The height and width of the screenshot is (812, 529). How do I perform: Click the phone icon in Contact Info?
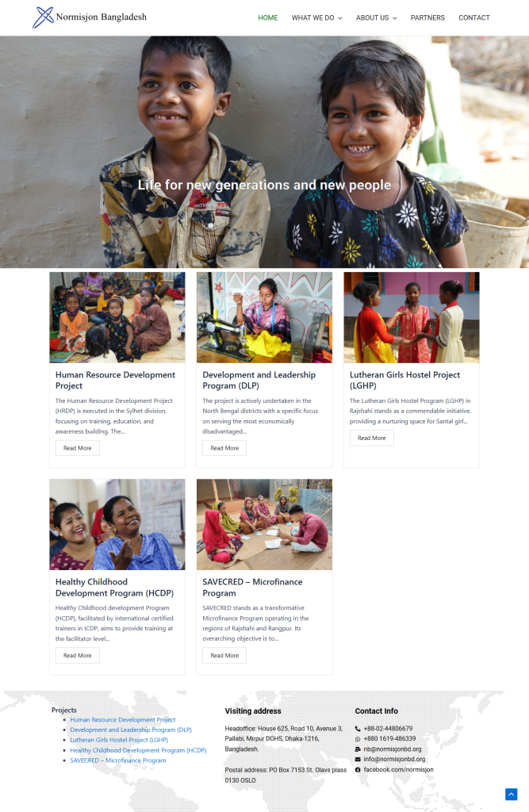358,729
